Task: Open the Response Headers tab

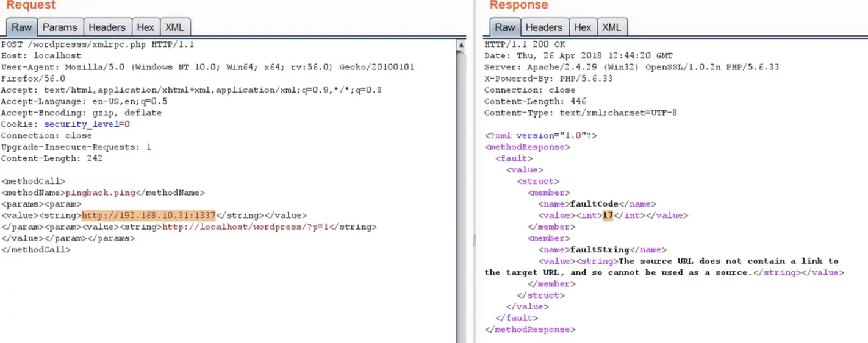Action: coord(543,27)
